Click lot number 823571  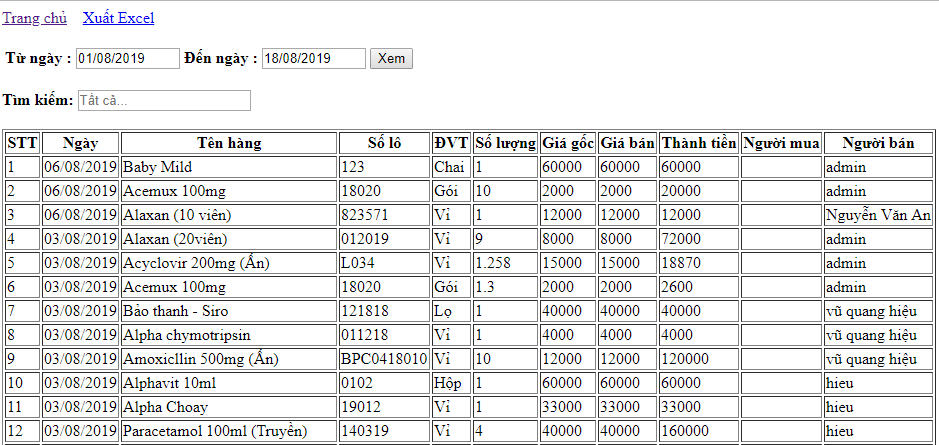click(x=384, y=215)
